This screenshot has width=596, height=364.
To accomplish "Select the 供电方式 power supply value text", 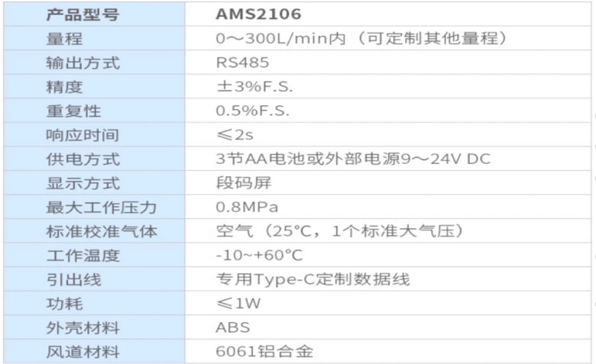I will 353,159.
